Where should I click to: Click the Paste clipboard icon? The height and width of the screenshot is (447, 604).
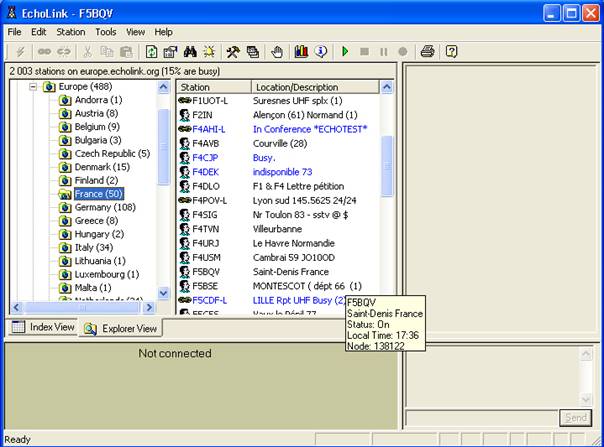coord(126,52)
